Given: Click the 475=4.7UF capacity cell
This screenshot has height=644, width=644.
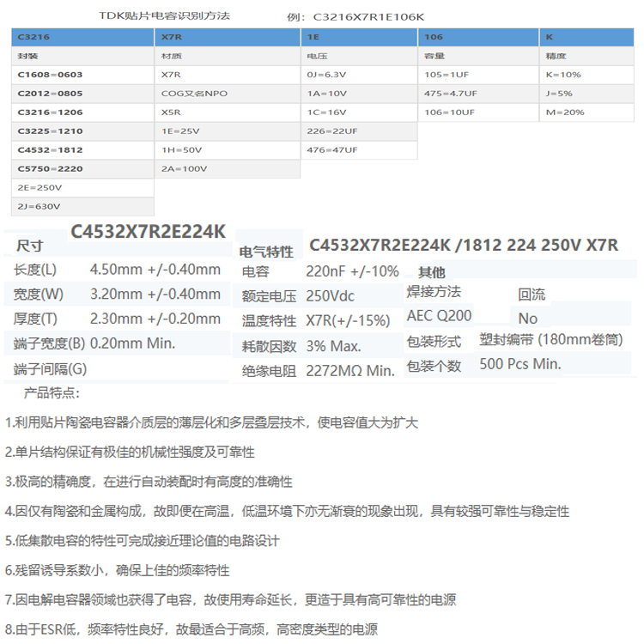Looking at the screenshot, I should 478,94.
